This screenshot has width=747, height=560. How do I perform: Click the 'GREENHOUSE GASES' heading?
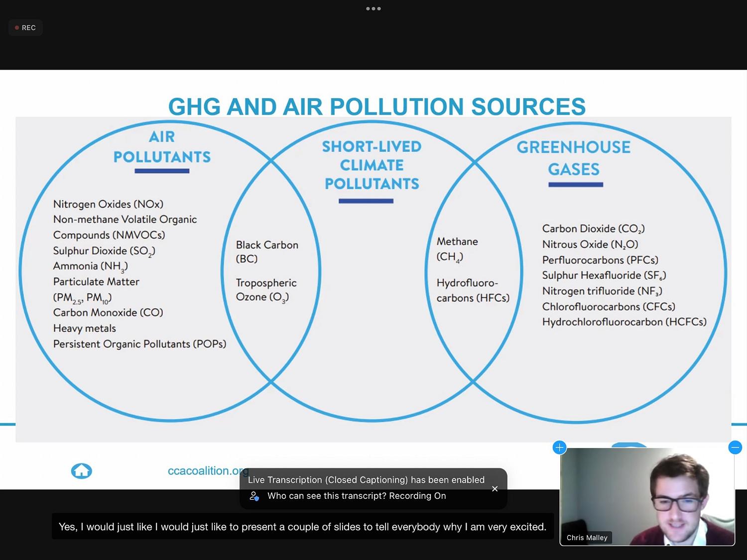tap(574, 158)
